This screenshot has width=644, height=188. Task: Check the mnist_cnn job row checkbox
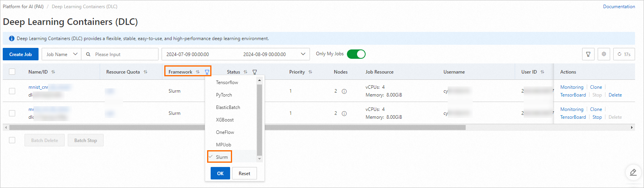click(12, 91)
